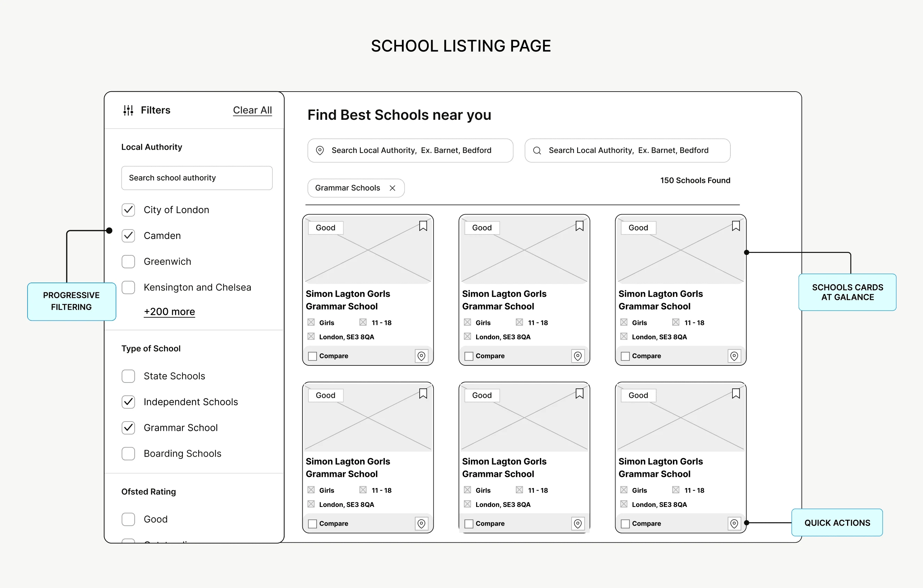Open map pin on middle top-row card

pyautogui.click(x=578, y=356)
